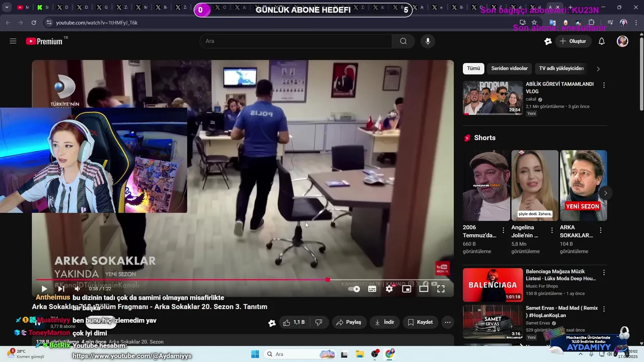Image resolution: width=644 pixels, height=362 pixels.
Task: Open browser extensions puzzle icon
Action: pos(592,23)
